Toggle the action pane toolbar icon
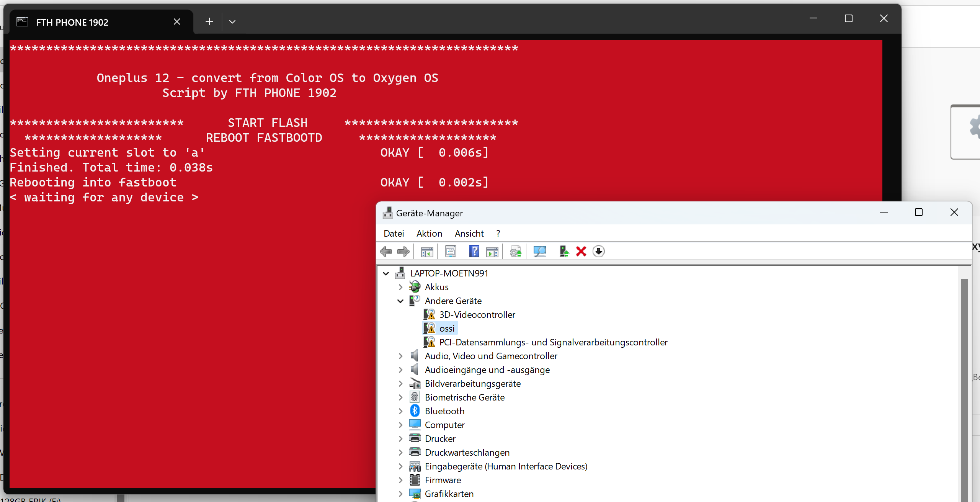 [492, 252]
